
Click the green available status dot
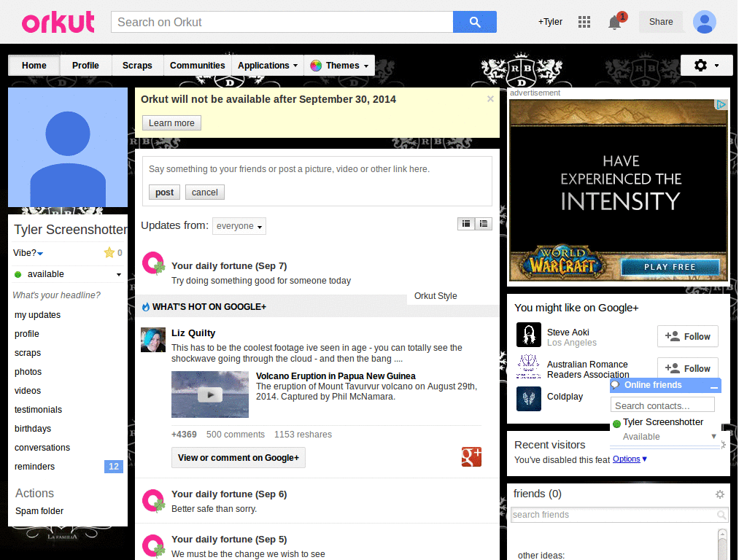pyautogui.click(x=18, y=274)
